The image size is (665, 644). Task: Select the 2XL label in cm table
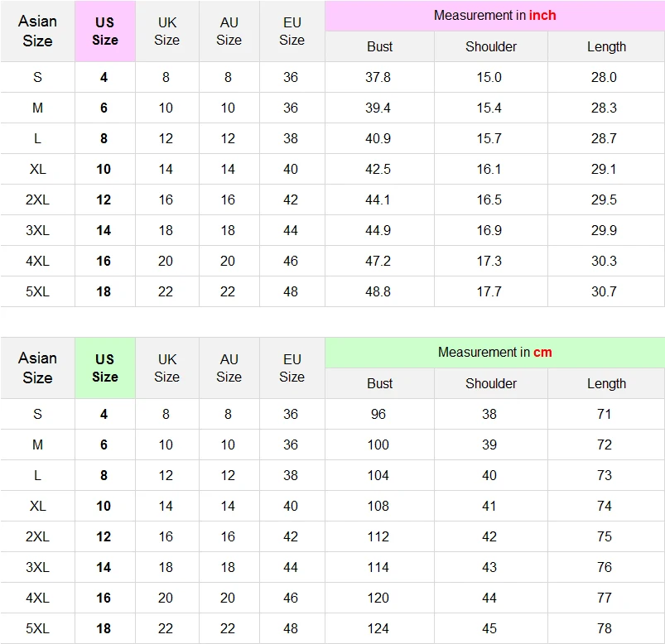click(x=37, y=536)
